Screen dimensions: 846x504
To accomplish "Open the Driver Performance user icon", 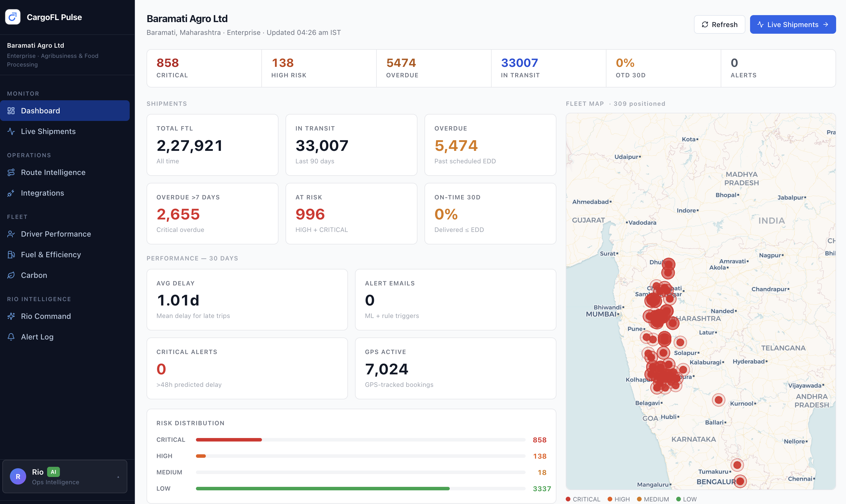I will pyautogui.click(x=11, y=234).
